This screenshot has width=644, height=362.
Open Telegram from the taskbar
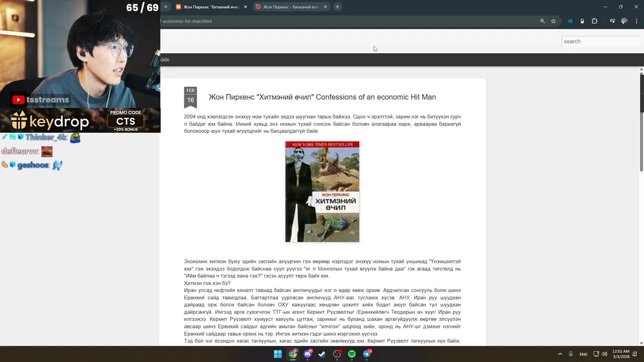(367, 354)
